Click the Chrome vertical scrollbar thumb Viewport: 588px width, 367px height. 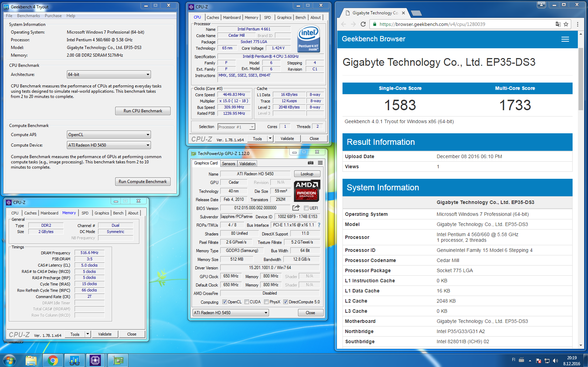click(x=581, y=80)
